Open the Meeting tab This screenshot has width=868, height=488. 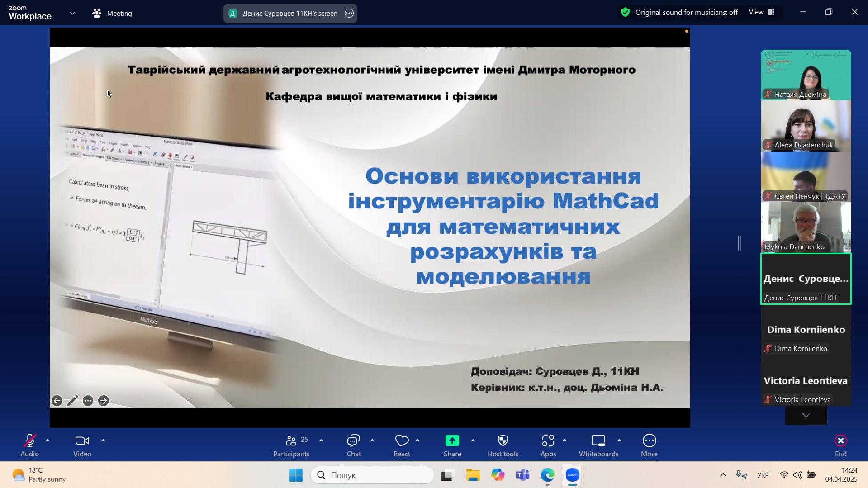pos(112,14)
